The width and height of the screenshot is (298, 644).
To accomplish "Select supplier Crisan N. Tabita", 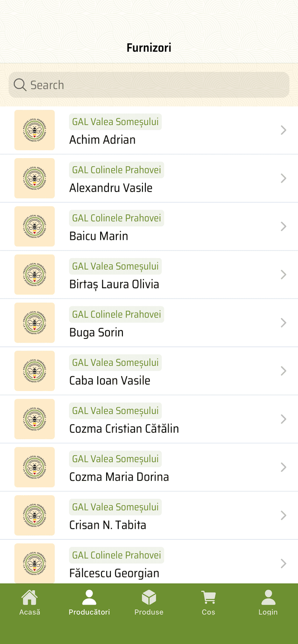I will [x=108, y=525].
